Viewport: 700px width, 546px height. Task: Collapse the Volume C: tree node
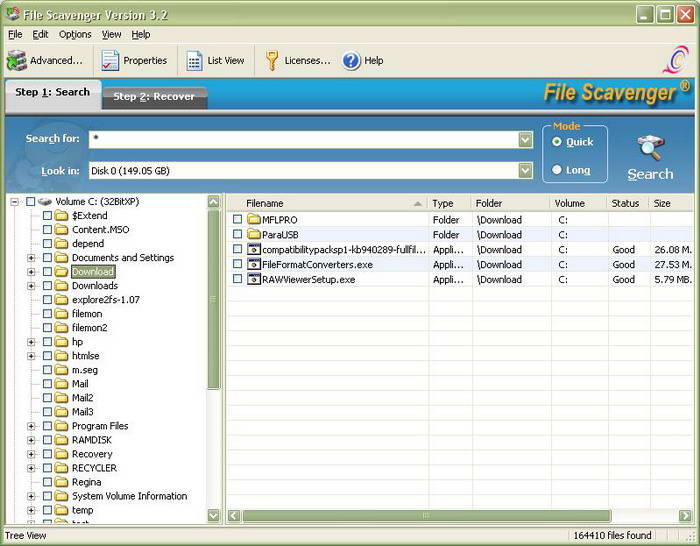[x=15, y=202]
